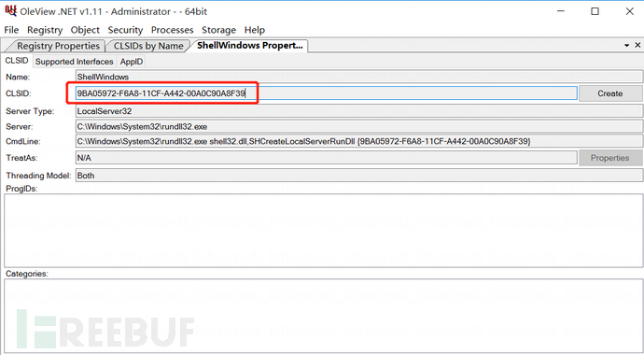Image resolution: width=644 pixels, height=355 pixels.
Task: Click the Create button
Action: coord(610,93)
